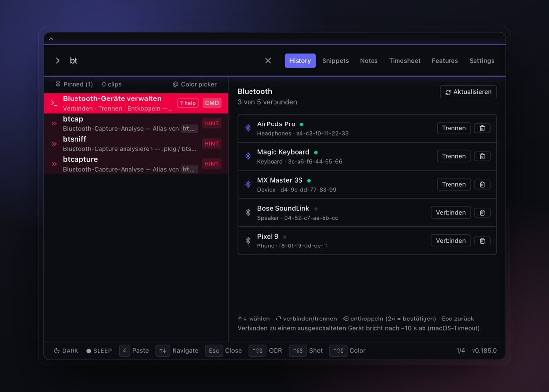This screenshot has width=549, height=392.
Task: Click the prompt chevron beside the search text
Action: click(x=58, y=61)
